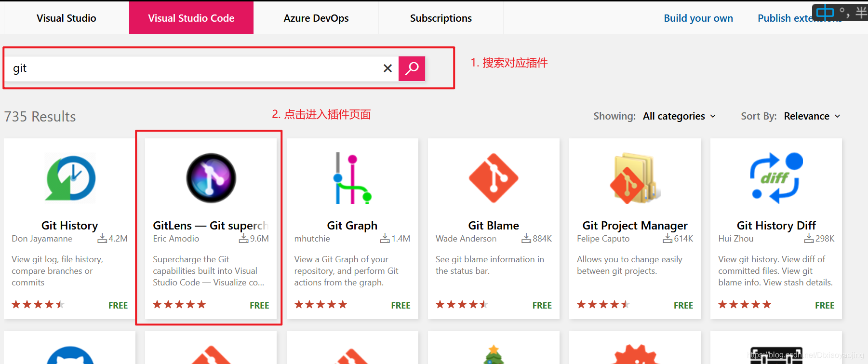Click the Git Graph description text
The height and width of the screenshot is (364, 868).
click(x=347, y=271)
